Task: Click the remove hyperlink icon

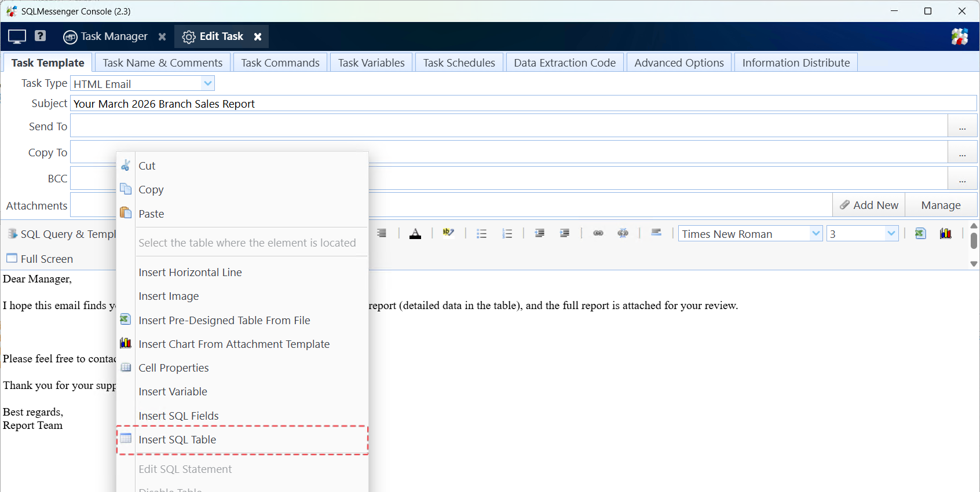Action: (x=623, y=233)
